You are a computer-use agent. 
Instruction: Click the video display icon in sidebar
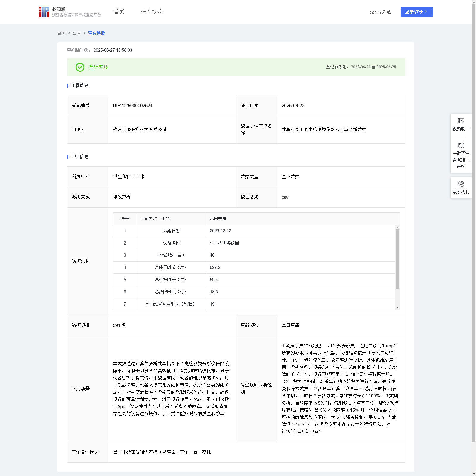pos(461,121)
